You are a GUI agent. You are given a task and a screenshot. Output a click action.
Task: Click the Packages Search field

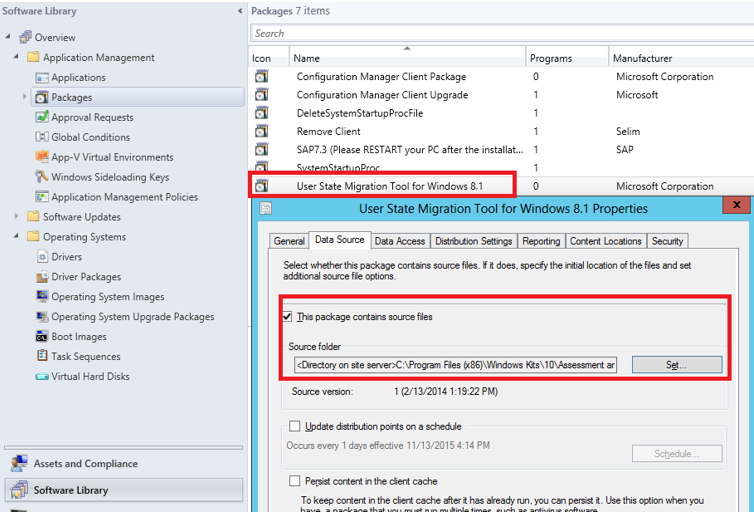pyautogui.click(x=502, y=33)
